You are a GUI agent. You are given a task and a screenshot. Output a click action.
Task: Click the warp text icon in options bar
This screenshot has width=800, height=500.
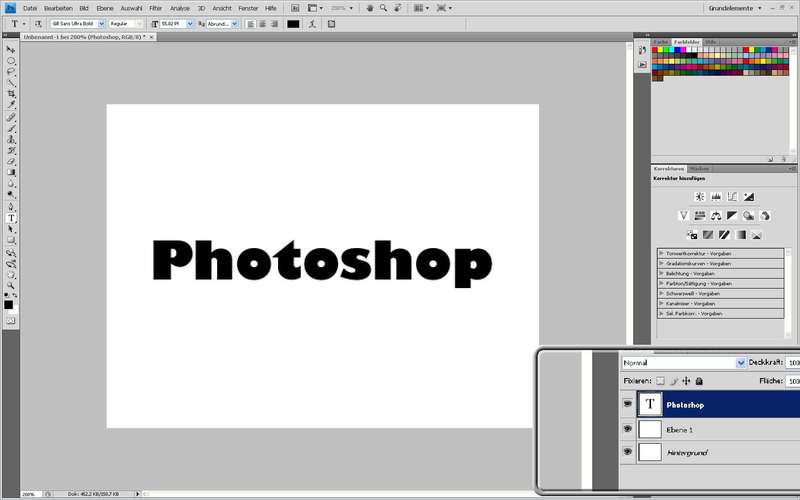click(313, 23)
